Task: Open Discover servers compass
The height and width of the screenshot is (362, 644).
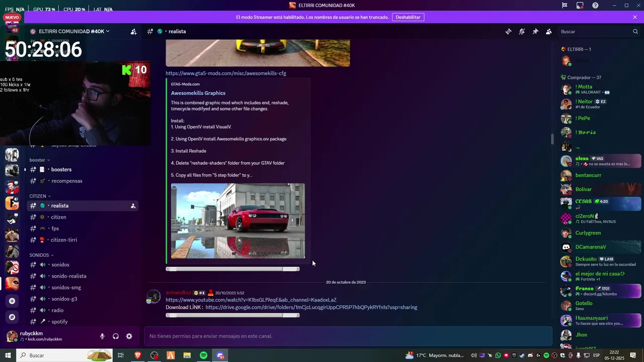Action: 12,317
